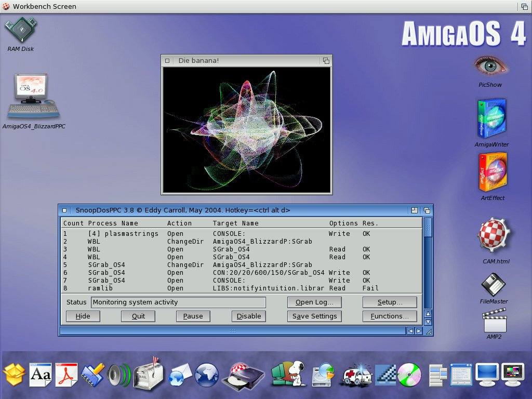
Task: Launch the PDF reader dock icon
Action: point(66,375)
